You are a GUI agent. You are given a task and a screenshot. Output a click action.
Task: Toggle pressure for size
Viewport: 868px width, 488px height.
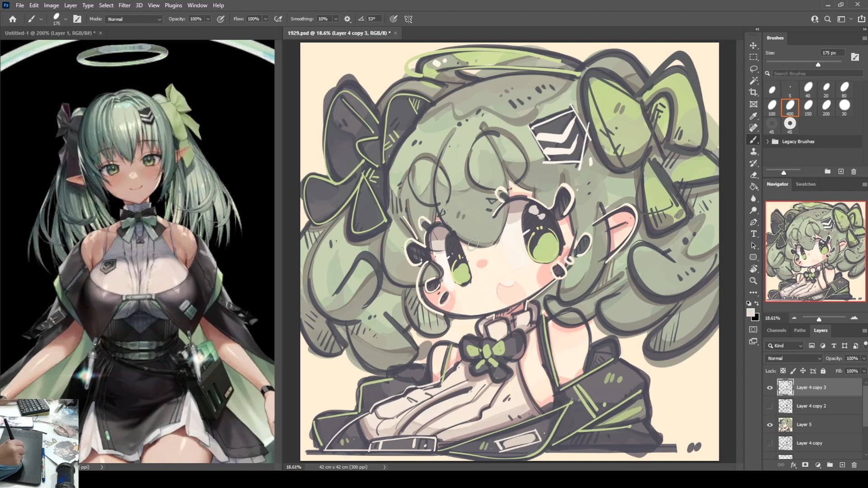tap(394, 19)
